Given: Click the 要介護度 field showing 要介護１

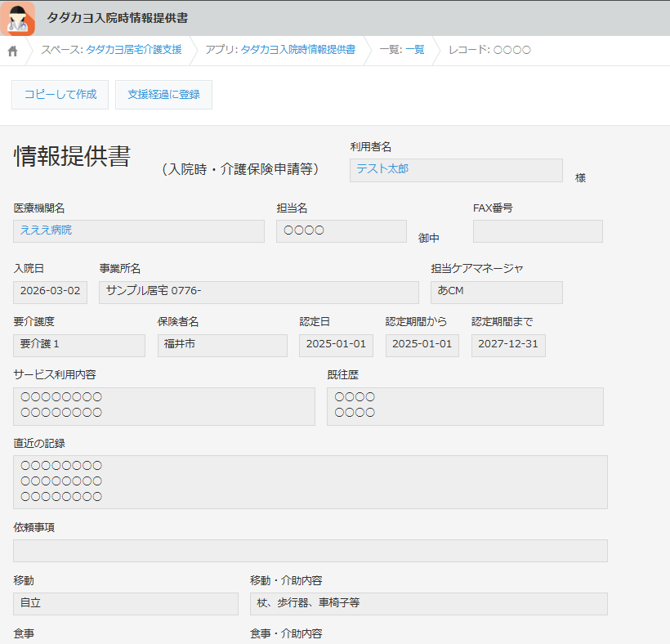Looking at the screenshot, I should click(x=78, y=345).
